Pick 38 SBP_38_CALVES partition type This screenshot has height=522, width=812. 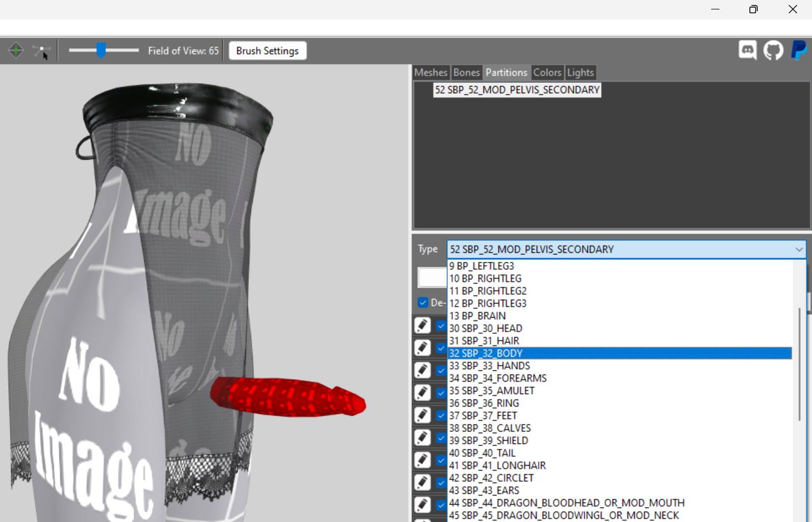pyautogui.click(x=620, y=428)
